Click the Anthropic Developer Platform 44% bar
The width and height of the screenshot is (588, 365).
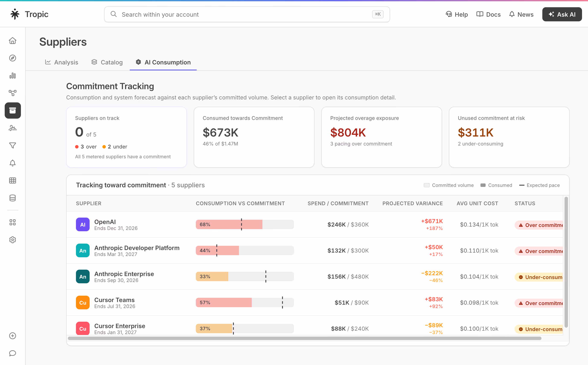[245, 251]
